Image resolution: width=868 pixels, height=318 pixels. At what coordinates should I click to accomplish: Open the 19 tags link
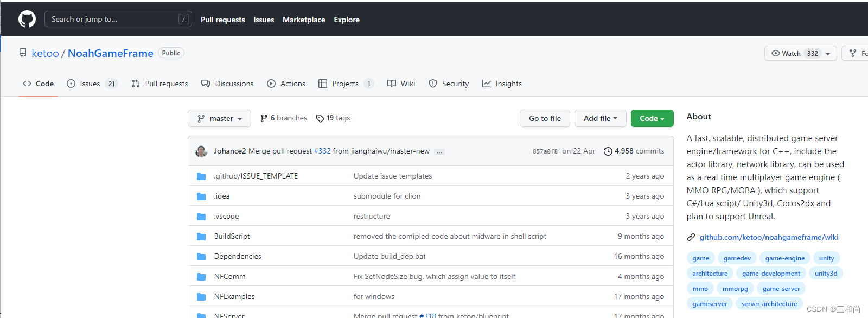coord(333,118)
